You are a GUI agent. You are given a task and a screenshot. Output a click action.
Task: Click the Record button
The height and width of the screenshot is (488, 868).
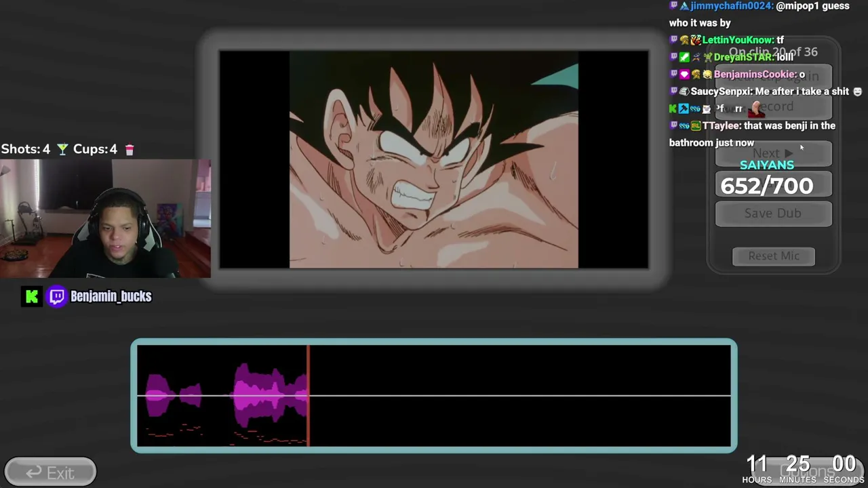pyautogui.click(x=773, y=106)
